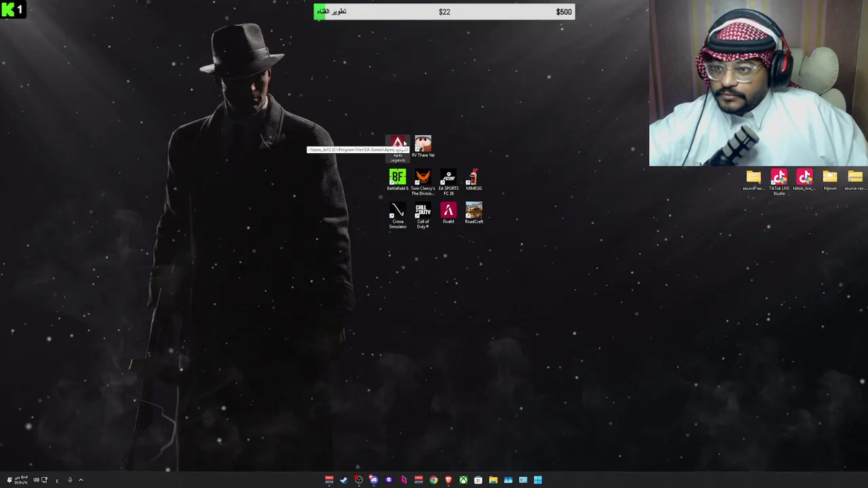Image resolution: width=868 pixels, height=488 pixels.
Task: Open the EA SPORTS FC 26 shortcut
Action: point(448,182)
